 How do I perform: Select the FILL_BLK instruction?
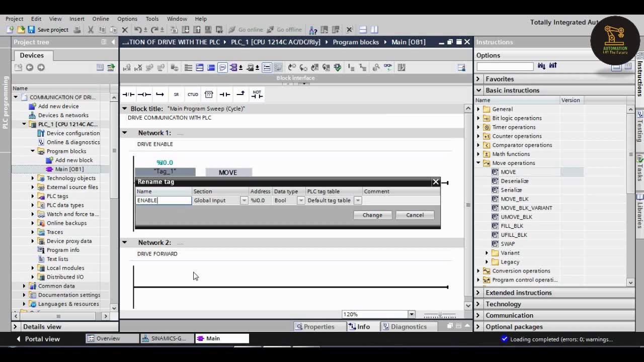coord(512,226)
